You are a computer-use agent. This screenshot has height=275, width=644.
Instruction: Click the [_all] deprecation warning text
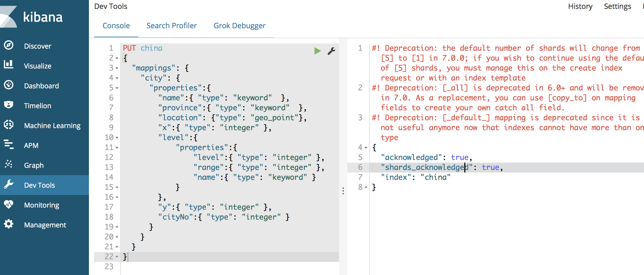[508, 98]
